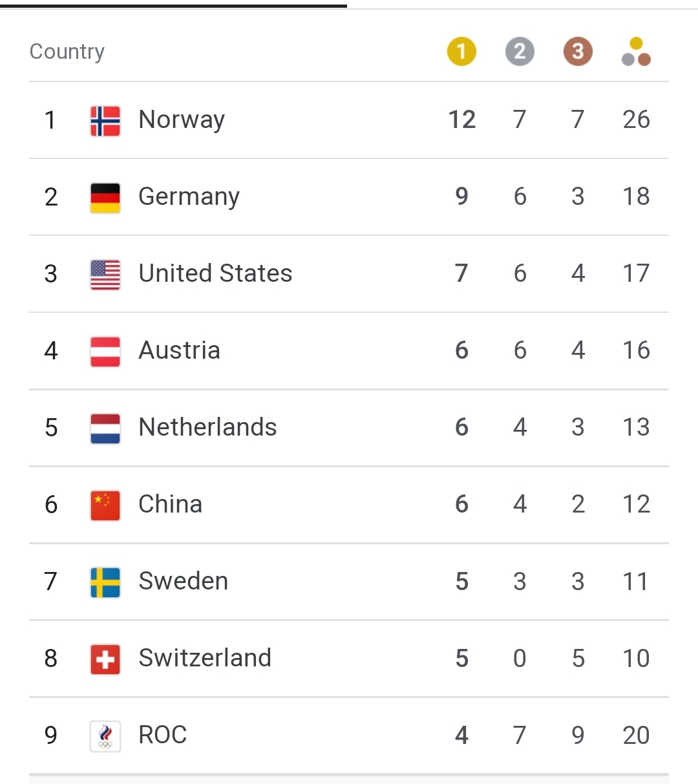Click the total medals column icon
The width and height of the screenshot is (698, 784).
pyautogui.click(x=636, y=52)
